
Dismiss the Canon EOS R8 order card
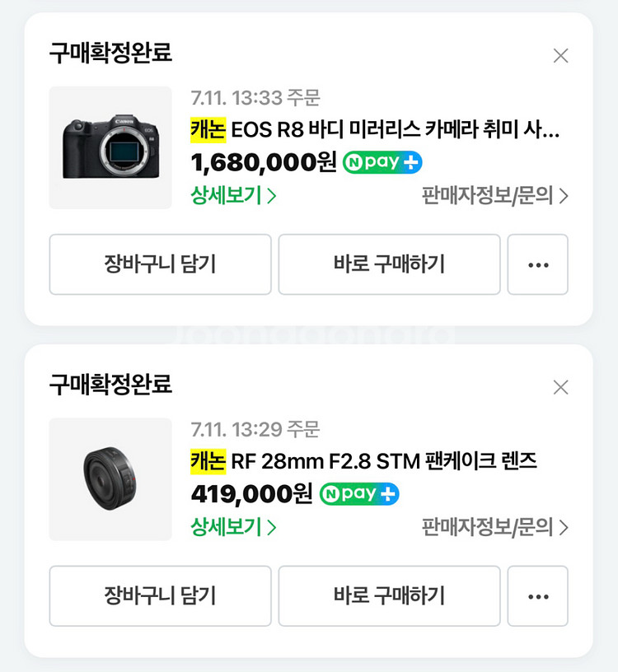[560, 56]
